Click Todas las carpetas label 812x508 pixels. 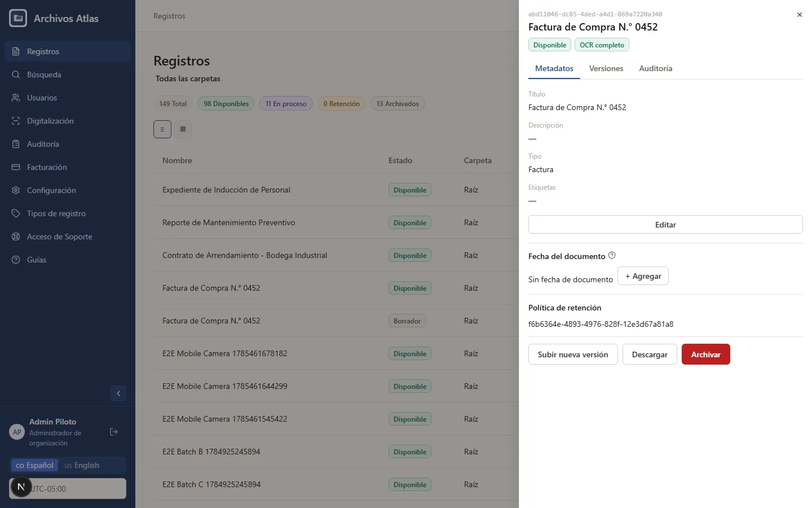click(x=188, y=78)
